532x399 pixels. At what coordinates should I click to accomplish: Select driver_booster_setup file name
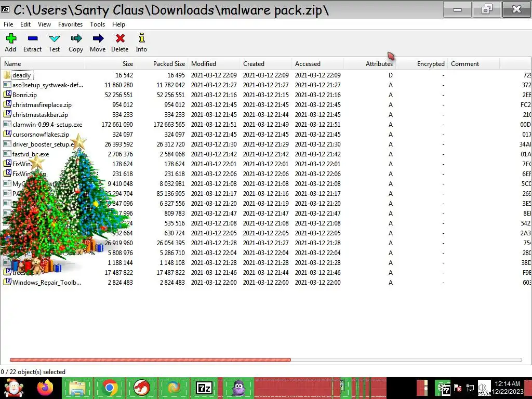tap(43, 144)
